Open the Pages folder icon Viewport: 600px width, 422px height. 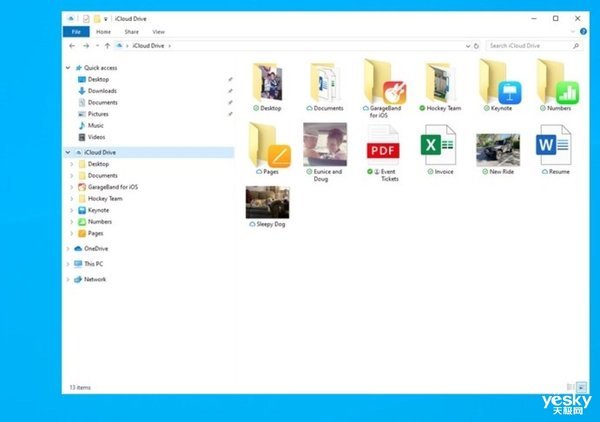point(270,145)
